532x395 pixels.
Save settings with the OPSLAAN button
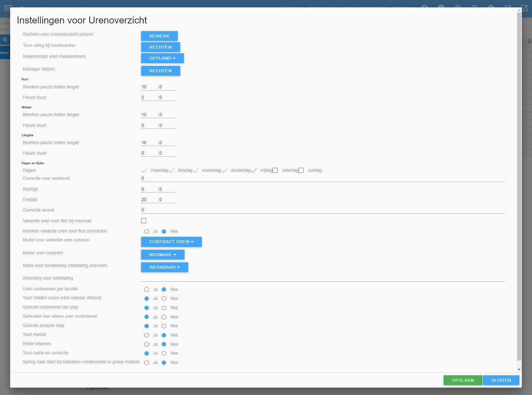click(x=463, y=380)
